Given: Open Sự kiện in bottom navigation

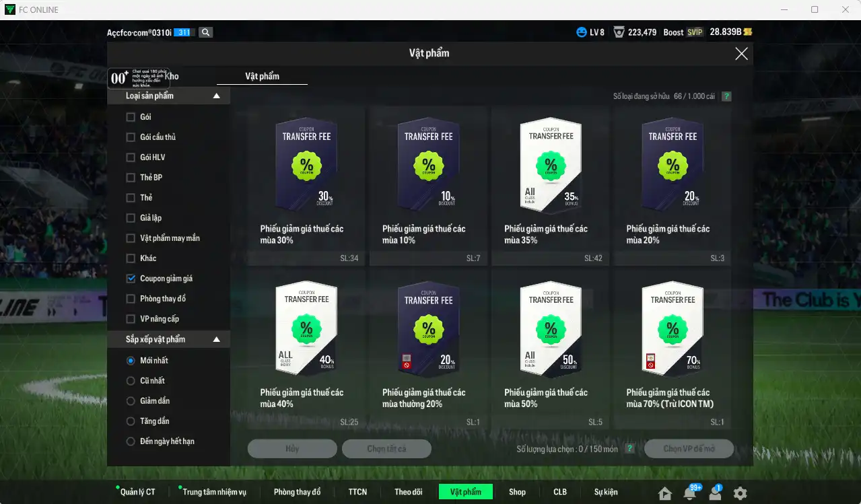Looking at the screenshot, I should coord(606,492).
